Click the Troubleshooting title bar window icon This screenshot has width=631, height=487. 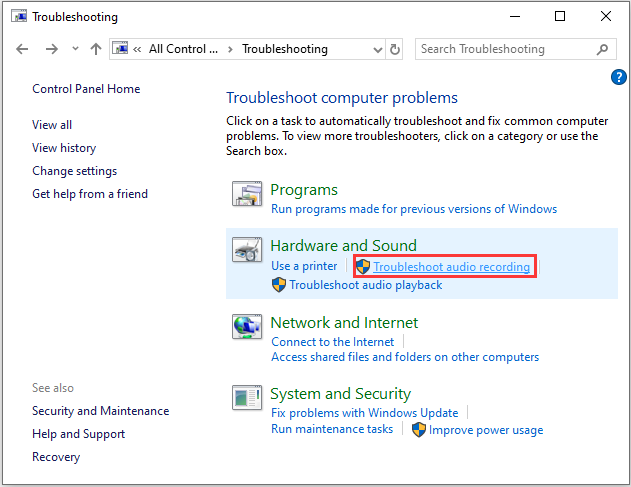click(19, 17)
